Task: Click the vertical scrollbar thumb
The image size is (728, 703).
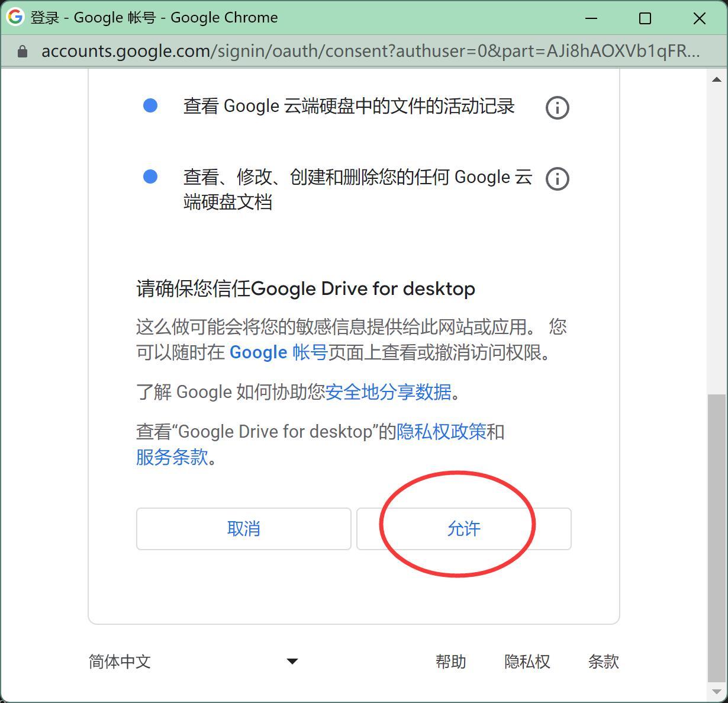Action: pyautogui.click(x=717, y=538)
